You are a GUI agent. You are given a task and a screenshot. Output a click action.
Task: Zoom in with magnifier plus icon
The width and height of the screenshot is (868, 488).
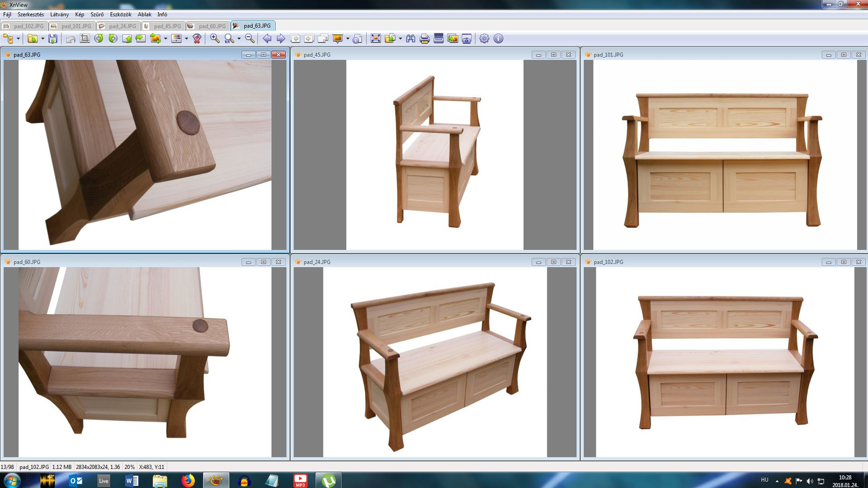(215, 39)
